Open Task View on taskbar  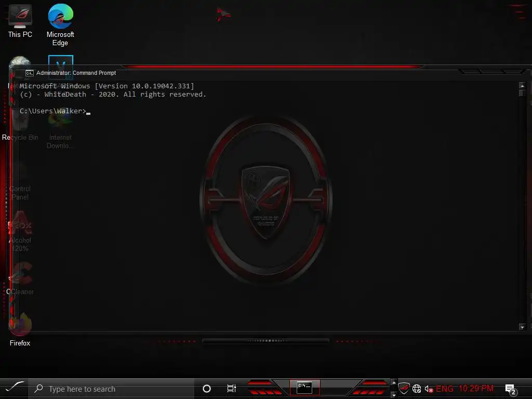(x=231, y=389)
